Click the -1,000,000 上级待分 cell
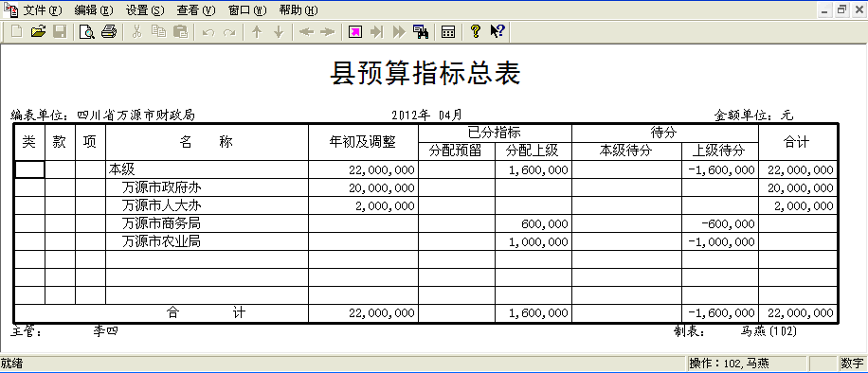Screen dimensions: 868x373 [x=720, y=241]
